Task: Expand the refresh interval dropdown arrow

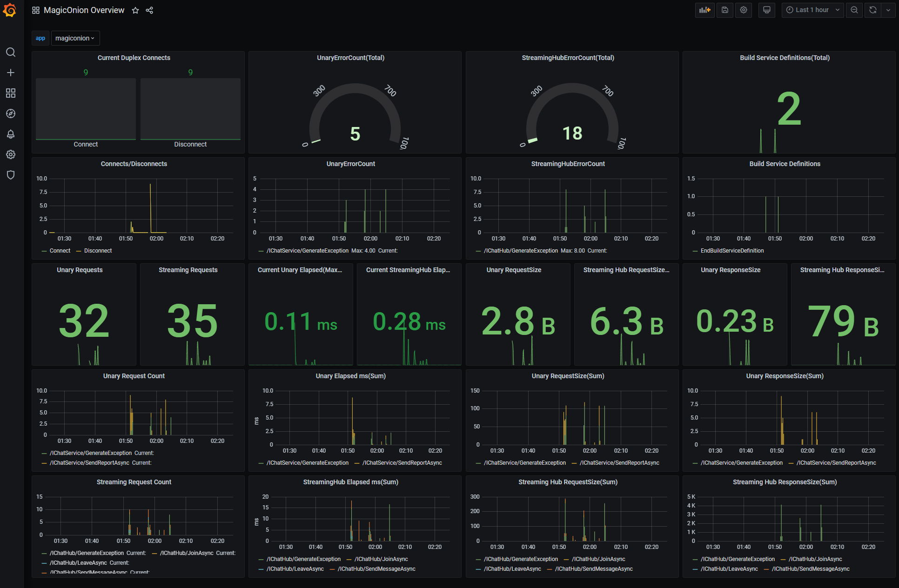Action: tap(888, 10)
